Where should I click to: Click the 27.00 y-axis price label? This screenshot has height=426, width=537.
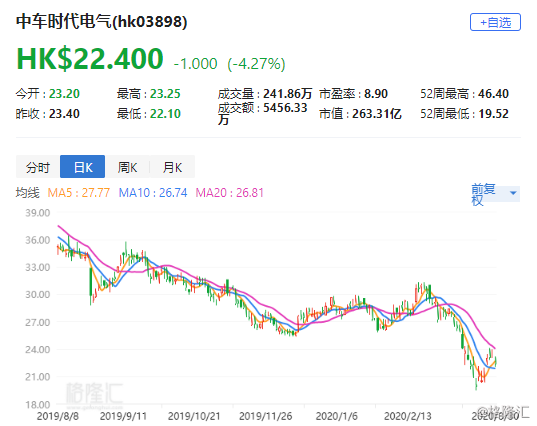(x=38, y=322)
